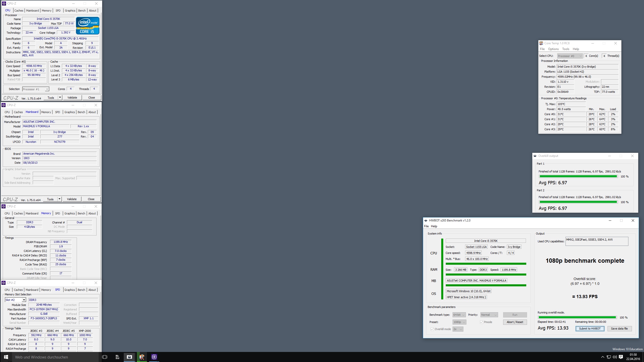Open the Windows Start menu
Image resolution: width=644 pixels, height=362 pixels.
(x=6, y=357)
